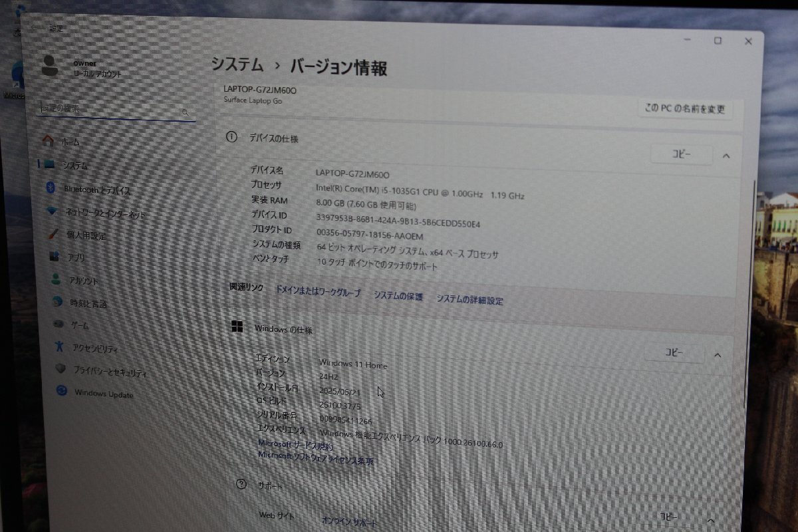
Task: Copy the デバイスの仕様 details
Action: (681, 154)
